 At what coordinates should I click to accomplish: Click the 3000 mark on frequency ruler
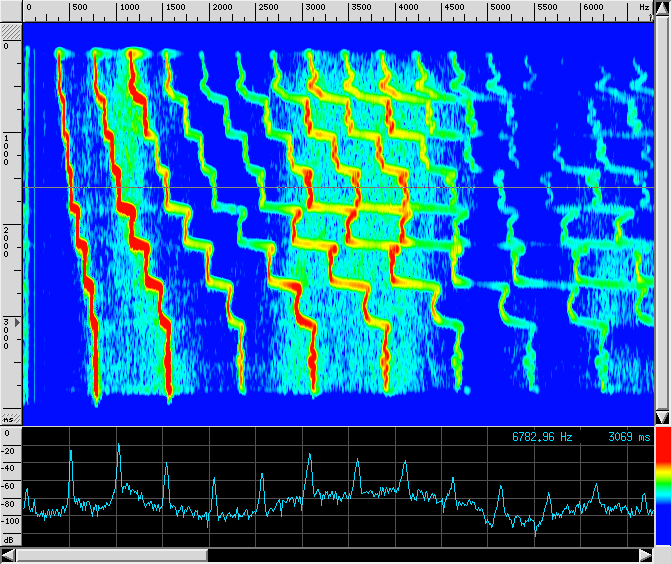[315, 8]
